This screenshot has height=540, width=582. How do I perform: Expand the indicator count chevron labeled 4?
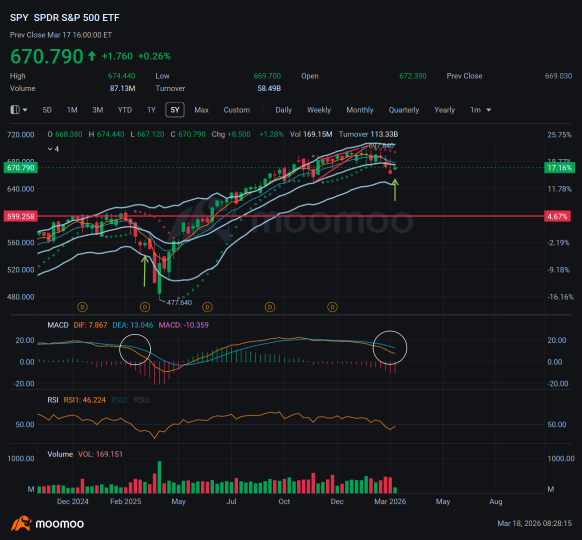53,149
